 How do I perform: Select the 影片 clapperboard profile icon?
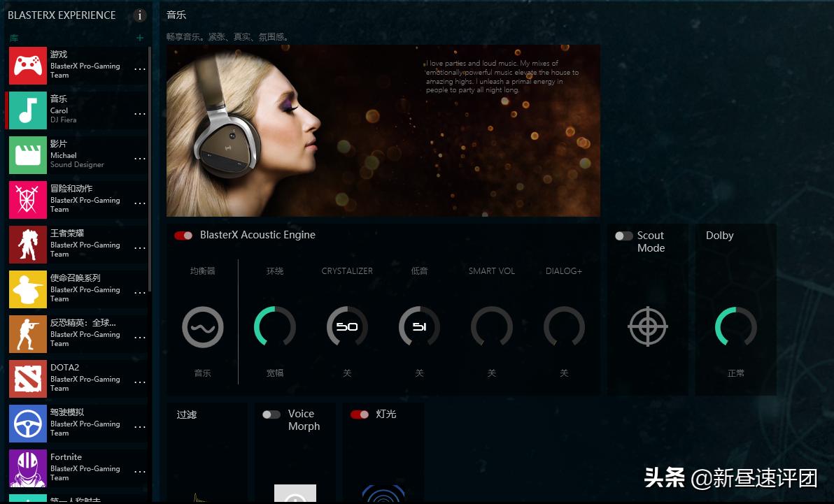coord(28,154)
